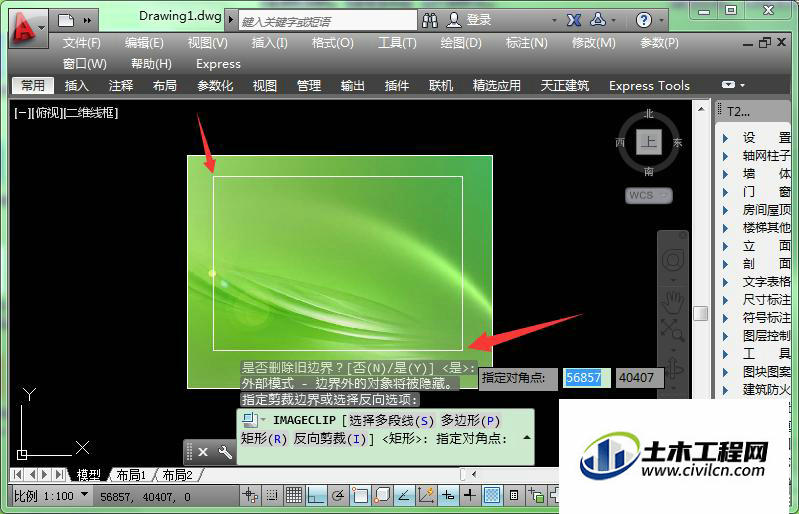Viewport: 799px width, 514px height.
Task: Click the ribbon minimize toggle button
Action: [x=729, y=85]
